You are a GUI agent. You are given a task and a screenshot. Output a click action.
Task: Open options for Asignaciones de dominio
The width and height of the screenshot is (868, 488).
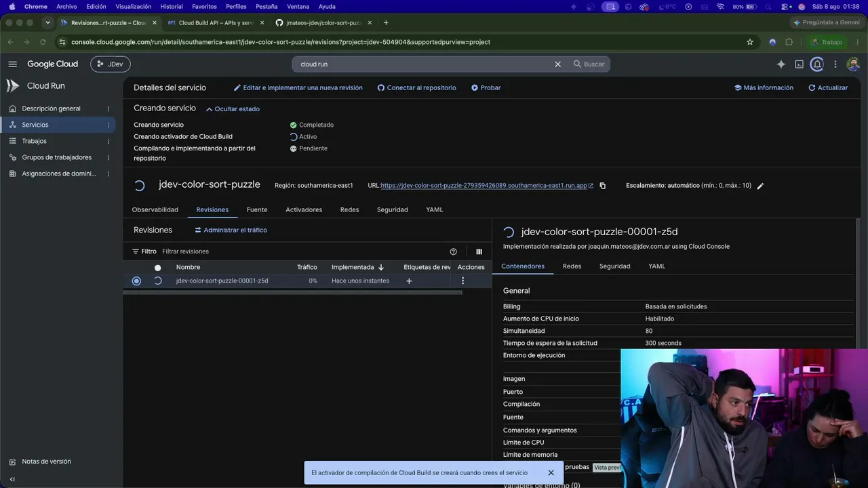point(108,174)
